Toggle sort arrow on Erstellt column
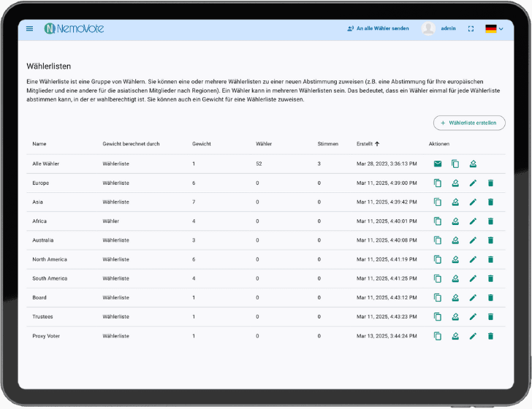The width and height of the screenshot is (532, 409). pyautogui.click(x=377, y=144)
